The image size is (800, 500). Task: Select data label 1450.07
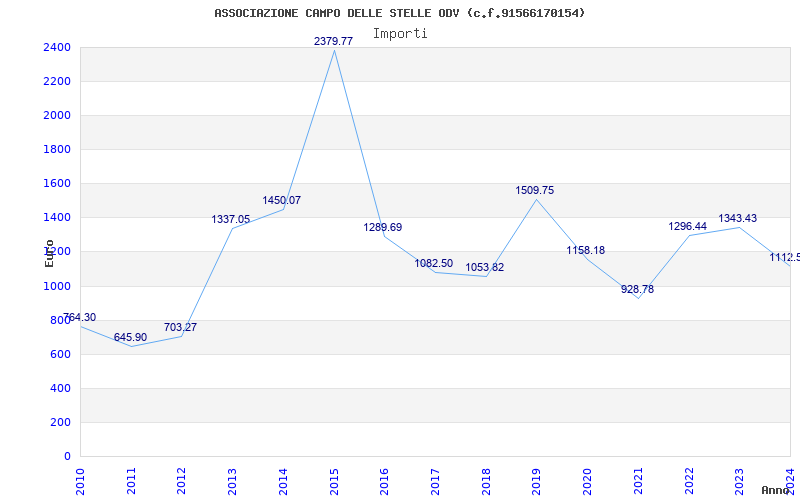[x=282, y=201]
